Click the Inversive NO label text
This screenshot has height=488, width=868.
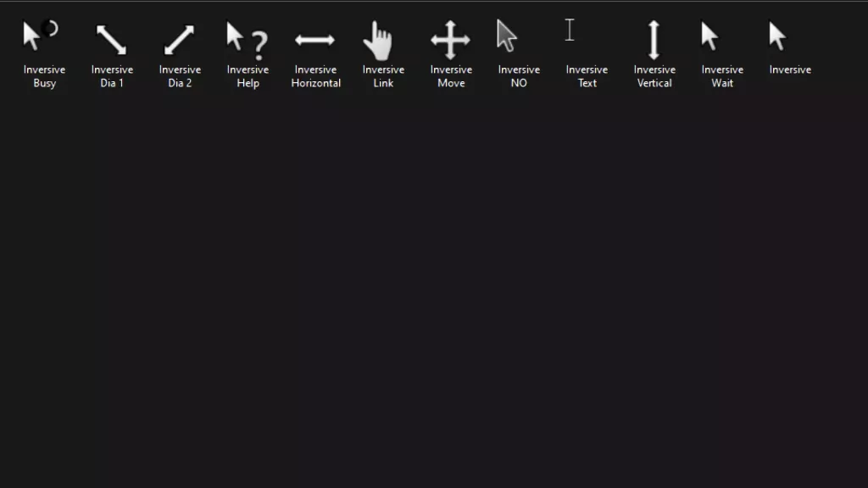518,76
